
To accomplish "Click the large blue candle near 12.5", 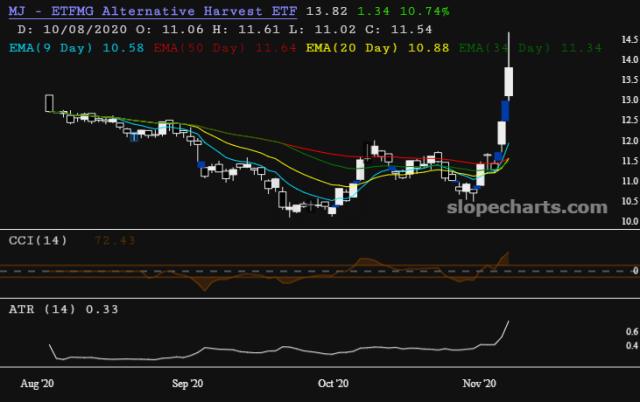I will [505, 110].
